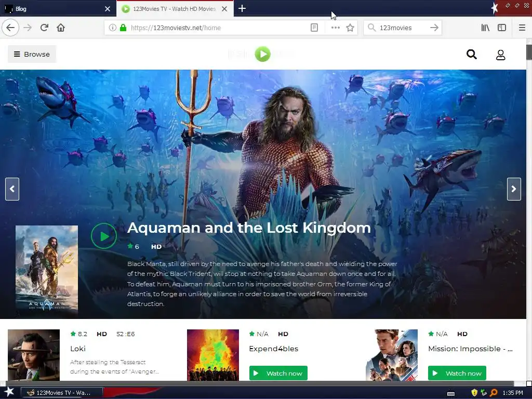Select the 123Movies TV taskbar window button
Viewport: 532px width, 399px height.
click(x=62, y=393)
